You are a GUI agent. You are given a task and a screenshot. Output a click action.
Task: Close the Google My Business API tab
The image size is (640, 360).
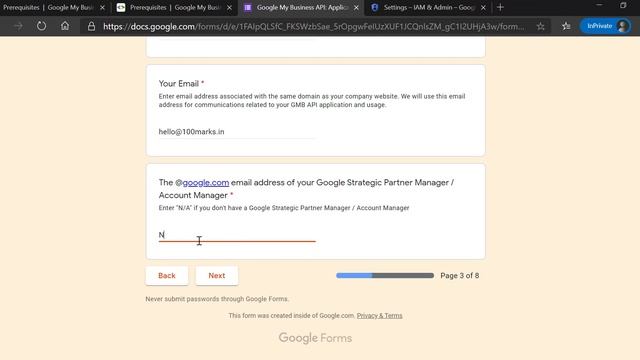coord(356,7)
